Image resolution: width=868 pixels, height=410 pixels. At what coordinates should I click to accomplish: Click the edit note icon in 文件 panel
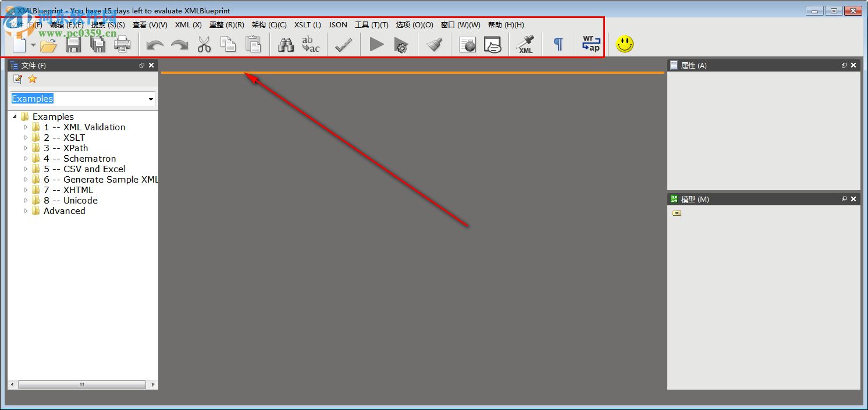coord(17,79)
